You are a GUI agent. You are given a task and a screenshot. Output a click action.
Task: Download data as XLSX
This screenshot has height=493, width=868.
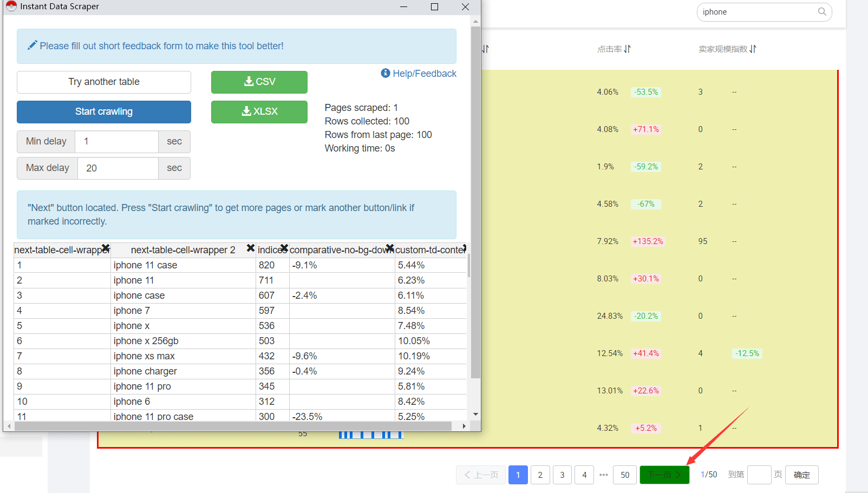pyautogui.click(x=259, y=111)
